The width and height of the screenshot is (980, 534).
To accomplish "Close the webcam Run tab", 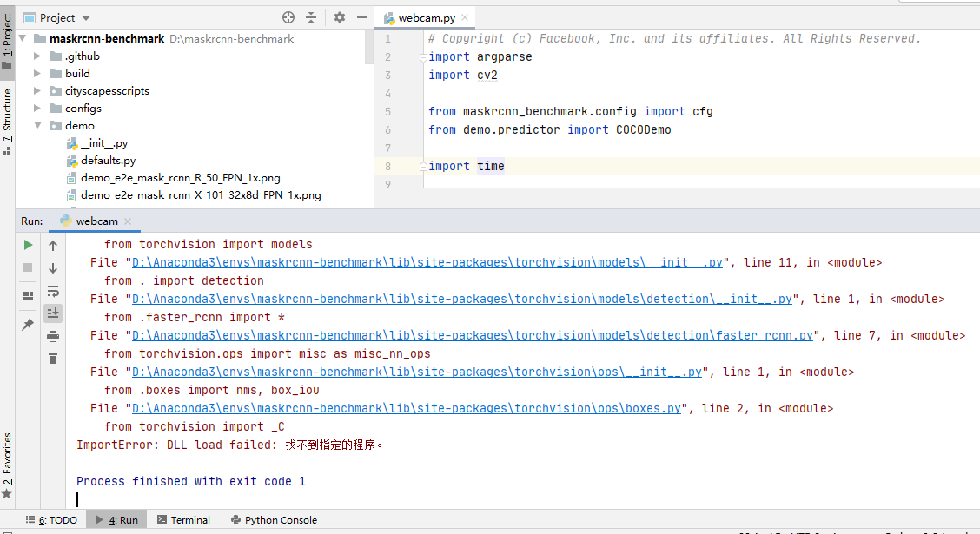I will [128, 221].
